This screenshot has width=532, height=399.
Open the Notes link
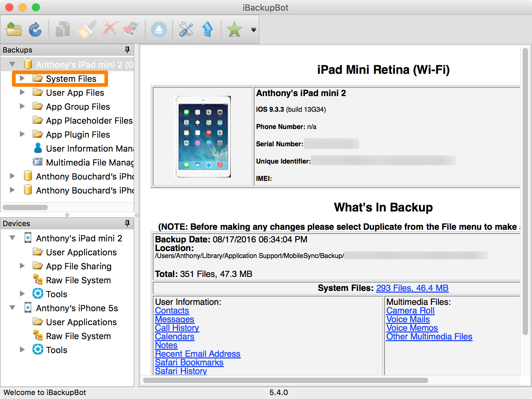(x=166, y=345)
